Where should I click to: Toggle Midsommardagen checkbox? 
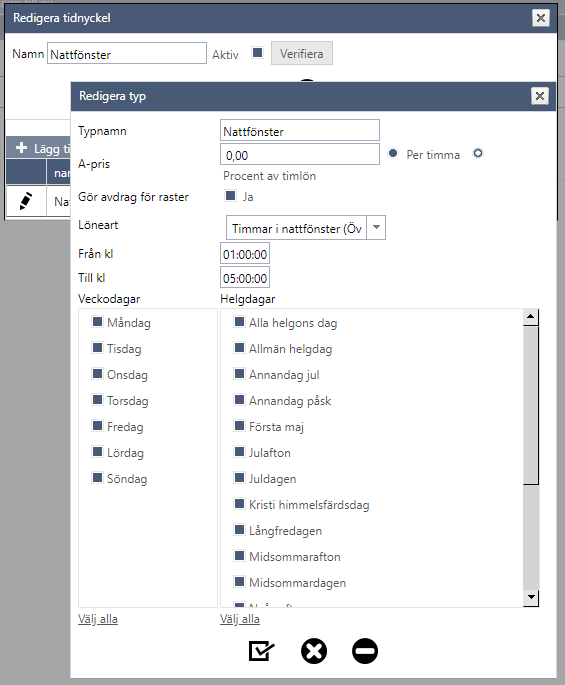click(239, 581)
